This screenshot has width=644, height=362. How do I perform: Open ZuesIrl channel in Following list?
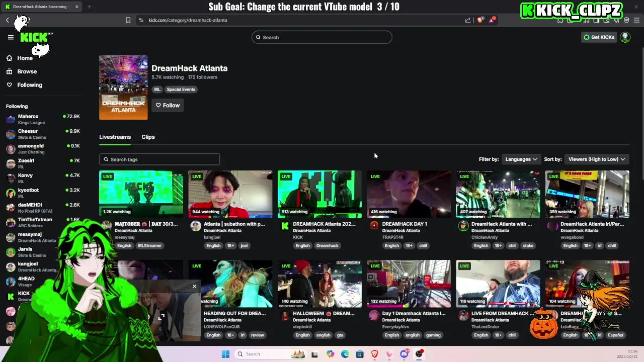pyautogui.click(x=43, y=163)
